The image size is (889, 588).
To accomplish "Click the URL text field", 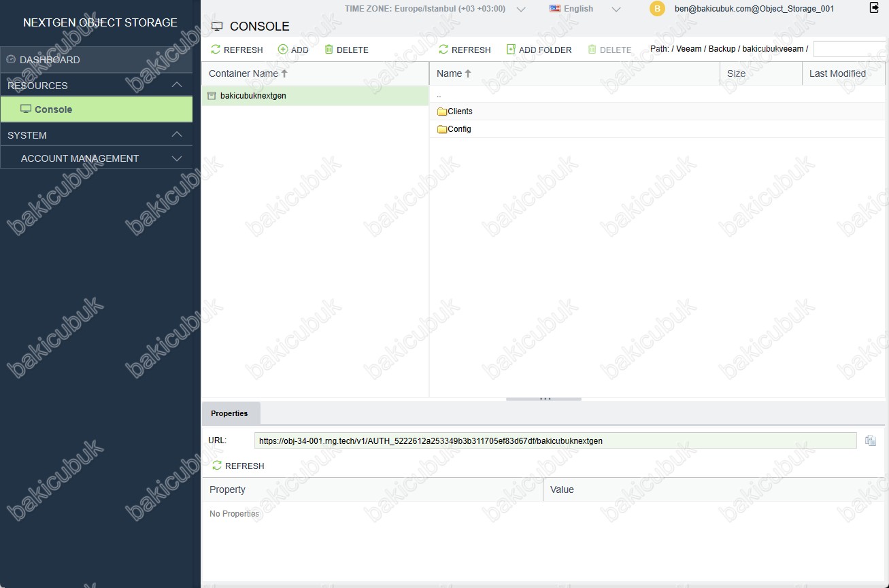I will click(x=555, y=440).
